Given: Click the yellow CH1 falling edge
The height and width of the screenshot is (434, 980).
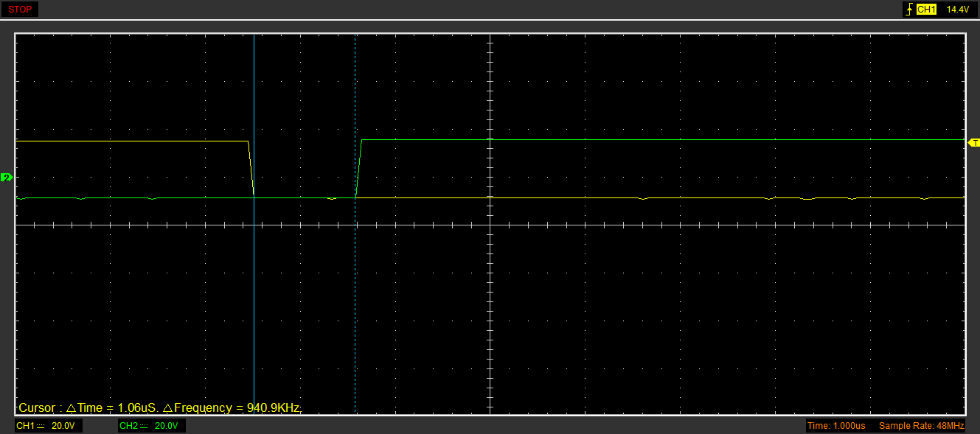Looking at the screenshot, I should (251, 169).
